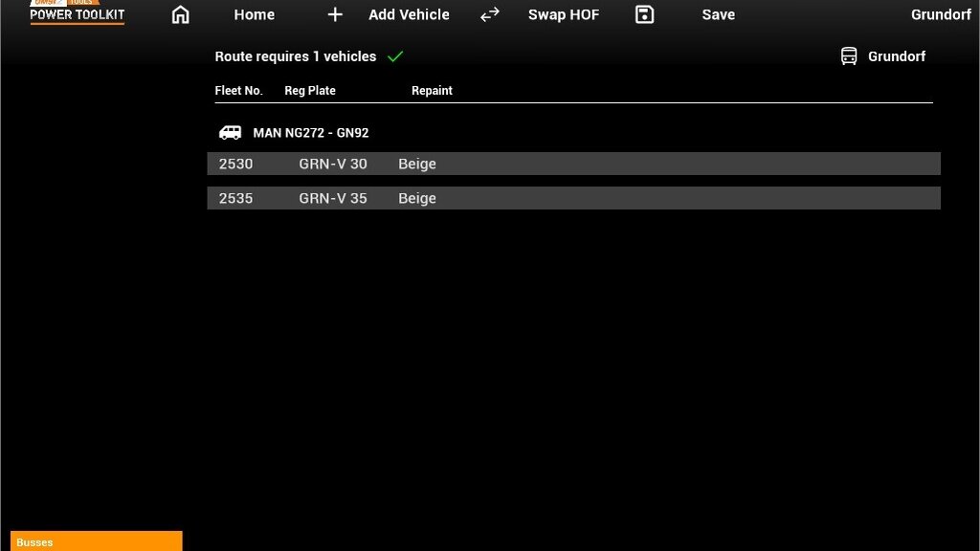Click the Grundorf text beside the bus icon

tap(896, 56)
